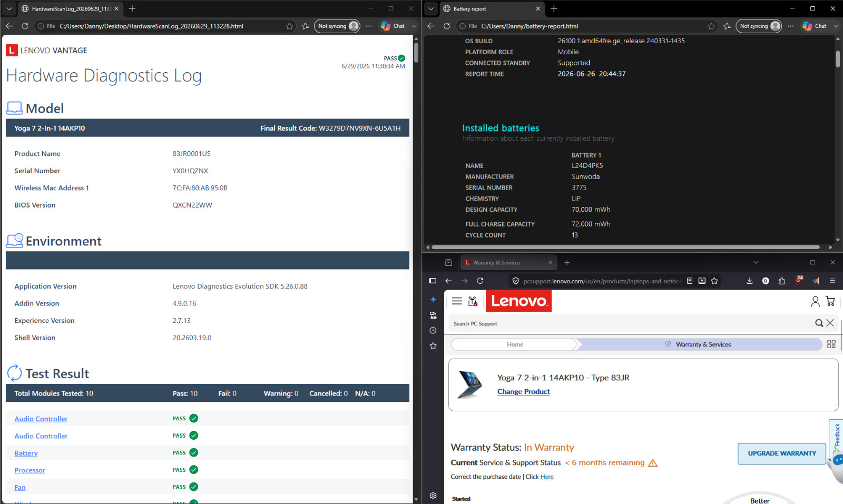Open Copilot Chat in hardware log window
Image resolution: width=843 pixels, height=504 pixels.
point(393,26)
